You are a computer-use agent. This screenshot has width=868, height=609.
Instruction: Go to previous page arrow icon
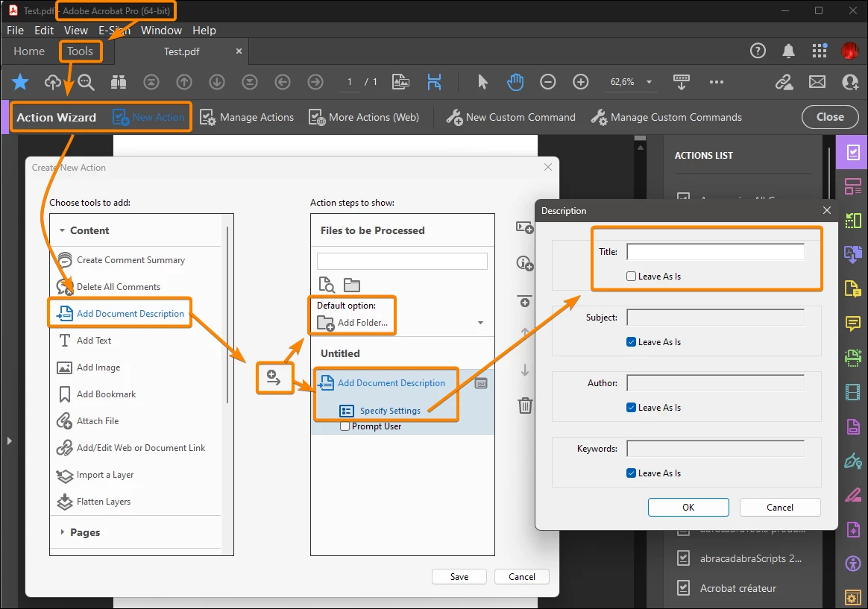coord(183,83)
